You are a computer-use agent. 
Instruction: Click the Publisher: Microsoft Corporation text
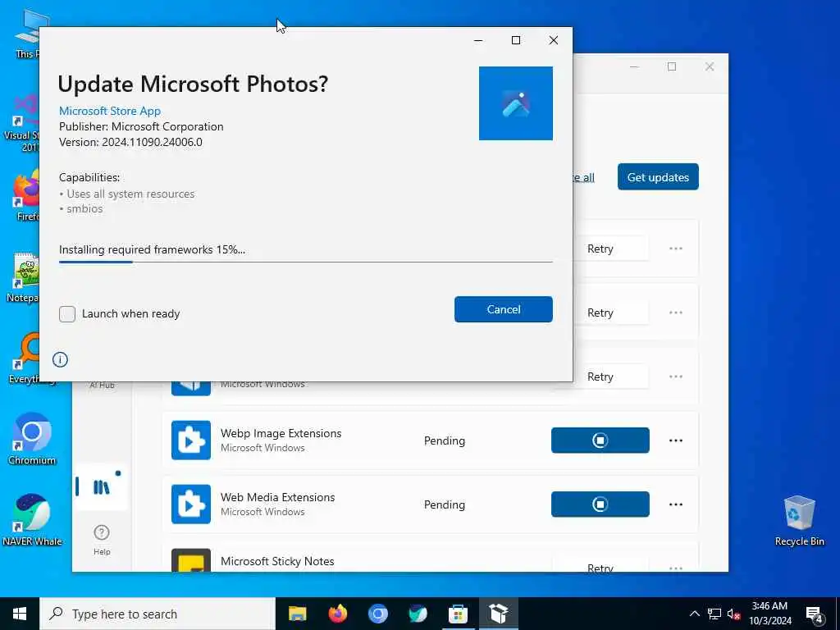click(141, 126)
